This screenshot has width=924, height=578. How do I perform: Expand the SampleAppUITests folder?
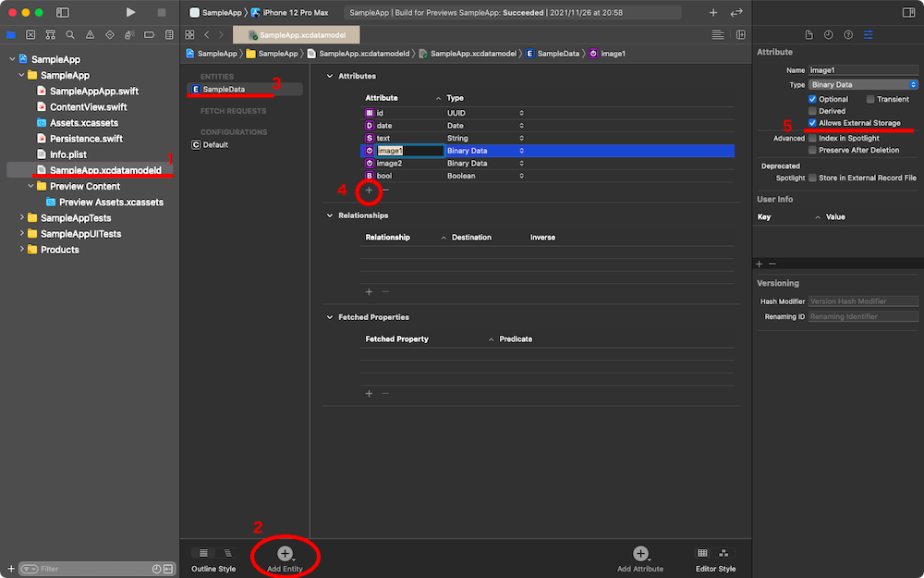pyautogui.click(x=22, y=234)
